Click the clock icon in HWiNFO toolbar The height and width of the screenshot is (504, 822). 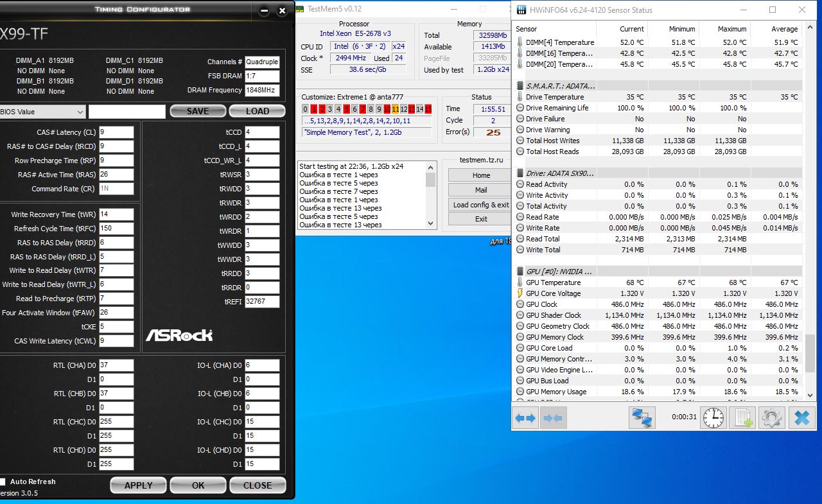coord(713,418)
